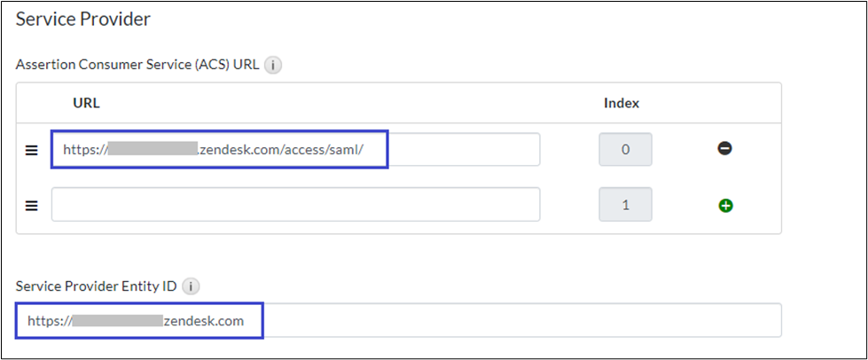Select the Index field showing 0

pyautogui.click(x=625, y=150)
